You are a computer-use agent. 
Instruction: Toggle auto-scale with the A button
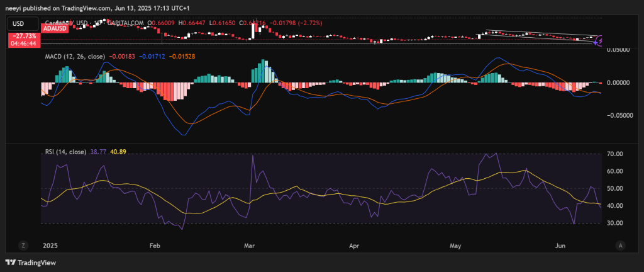[x=620, y=245]
